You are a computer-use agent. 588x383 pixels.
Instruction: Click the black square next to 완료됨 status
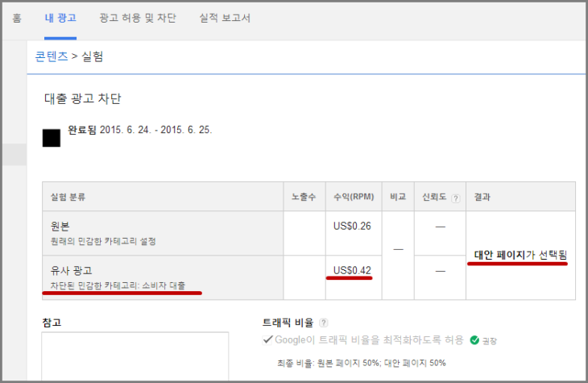tap(52, 138)
